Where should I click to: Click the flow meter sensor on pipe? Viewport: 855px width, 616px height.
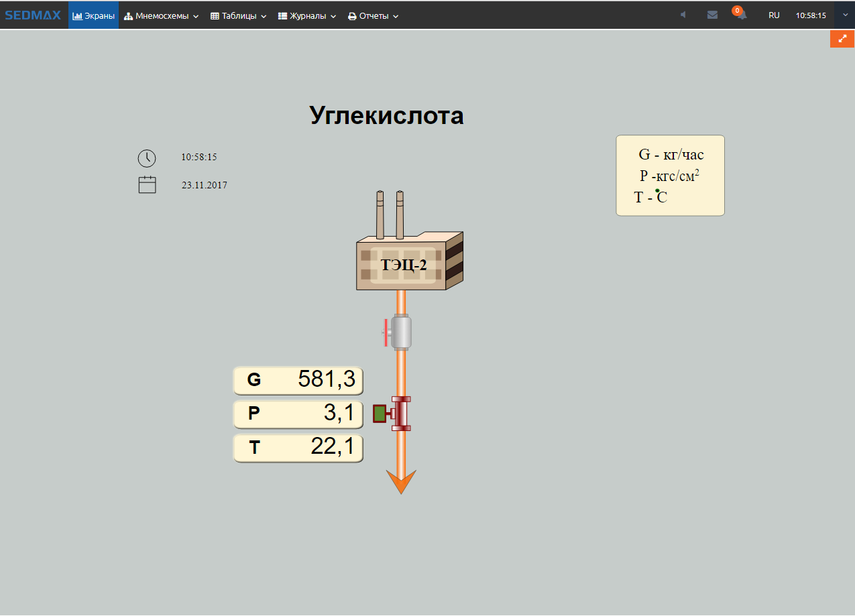[x=394, y=414]
